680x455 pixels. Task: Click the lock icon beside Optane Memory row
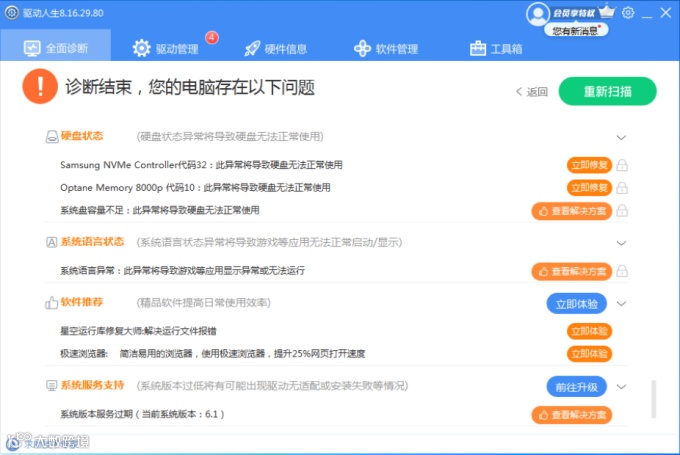tap(622, 187)
